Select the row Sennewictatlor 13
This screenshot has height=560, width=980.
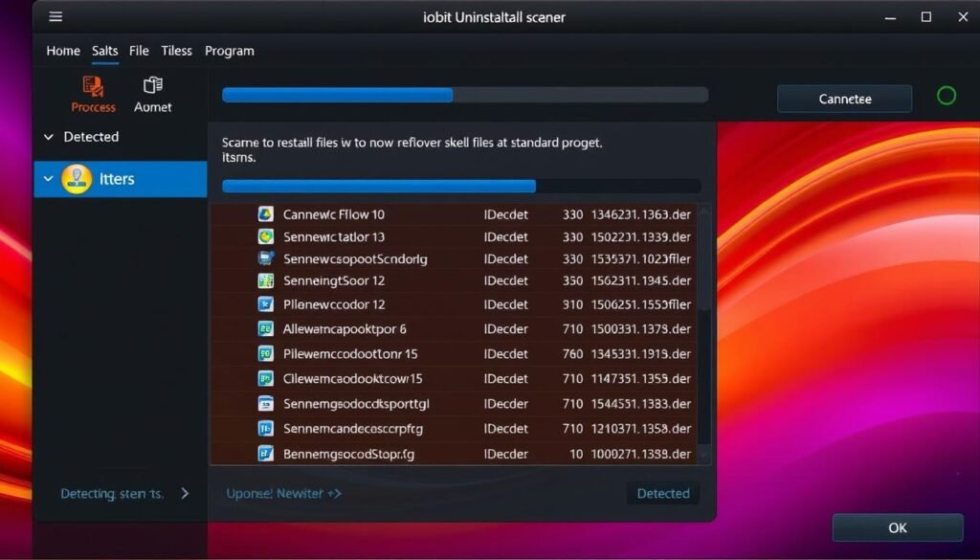pyautogui.click(x=454, y=236)
